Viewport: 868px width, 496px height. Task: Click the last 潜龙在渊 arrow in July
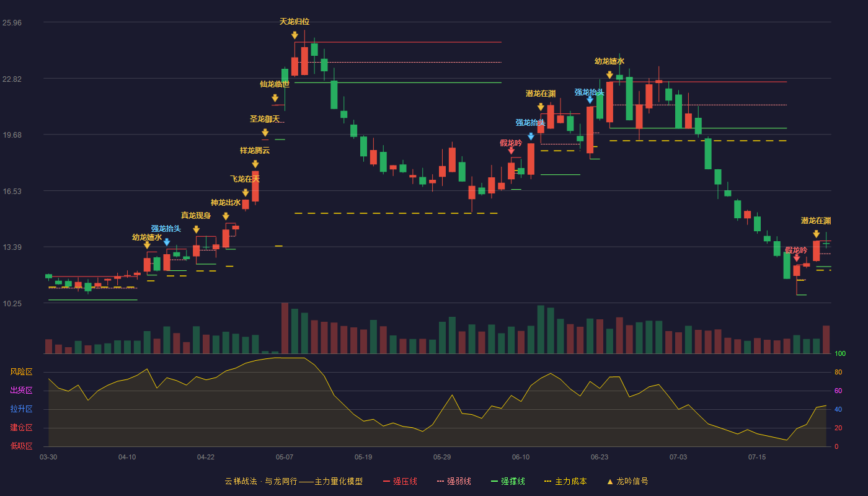coord(816,234)
